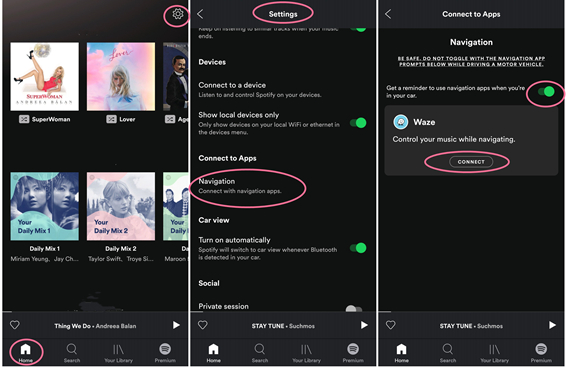The image size is (566, 367).
Task: Shuffle icon next to Lover
Action: 111,119
